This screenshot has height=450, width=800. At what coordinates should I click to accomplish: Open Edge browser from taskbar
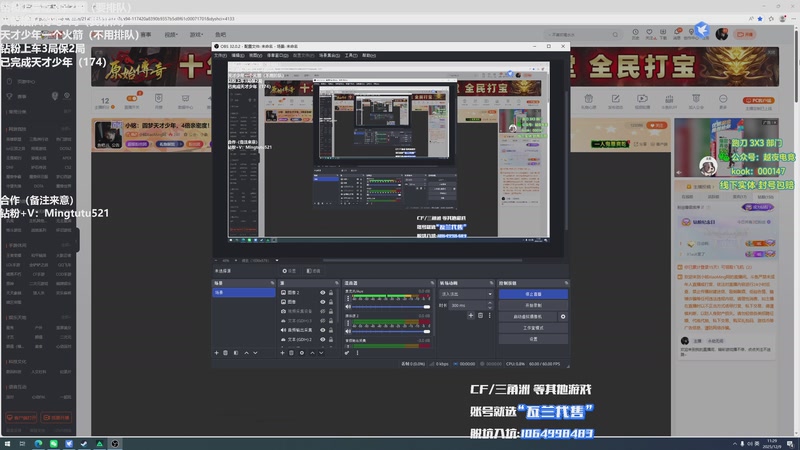click(38, 444)
